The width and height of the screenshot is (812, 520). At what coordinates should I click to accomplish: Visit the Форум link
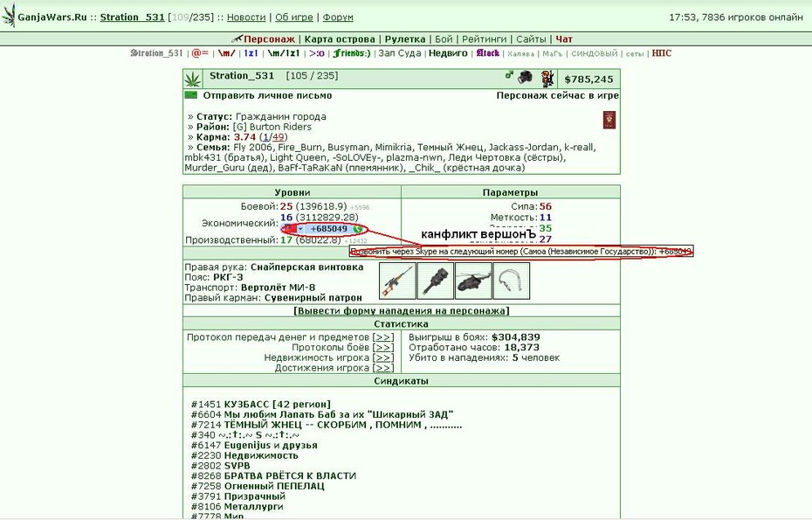(338, 17)
